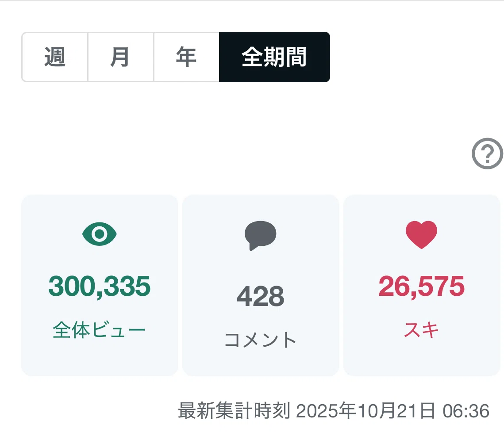Click the 300,335 view count

point(99,286)
